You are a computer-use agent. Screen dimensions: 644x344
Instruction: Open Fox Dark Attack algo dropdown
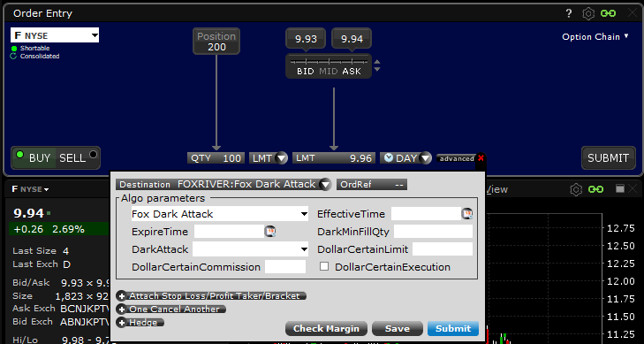220,214
